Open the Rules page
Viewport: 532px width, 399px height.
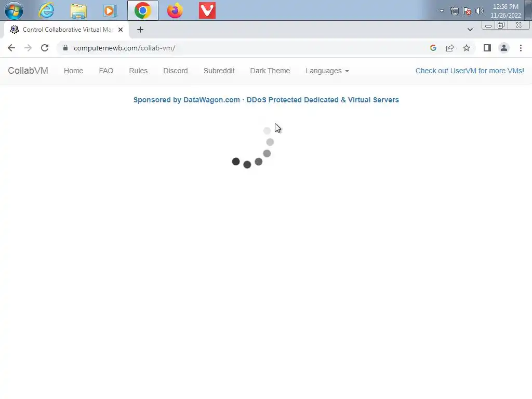click(x=138, y=71)
